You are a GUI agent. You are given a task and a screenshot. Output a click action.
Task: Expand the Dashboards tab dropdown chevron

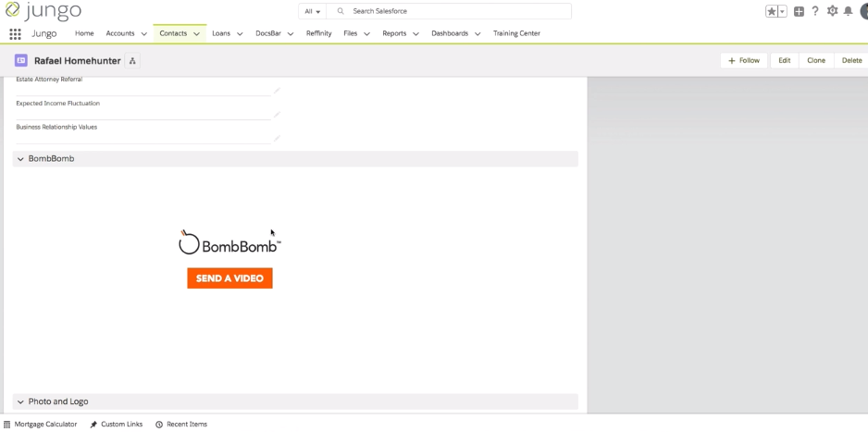coord(477,33)
